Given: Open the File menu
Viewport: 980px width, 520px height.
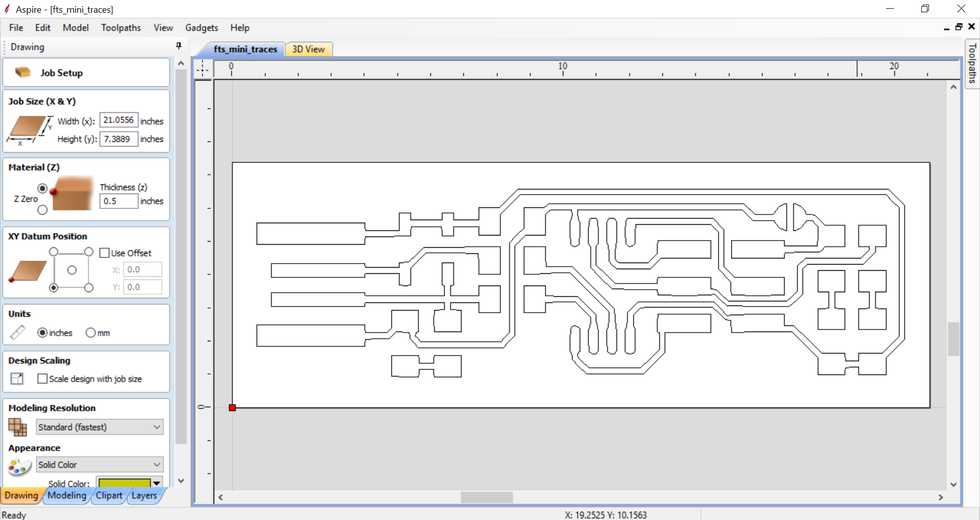Looking at the screenshot, I should [x=16, y=28].
